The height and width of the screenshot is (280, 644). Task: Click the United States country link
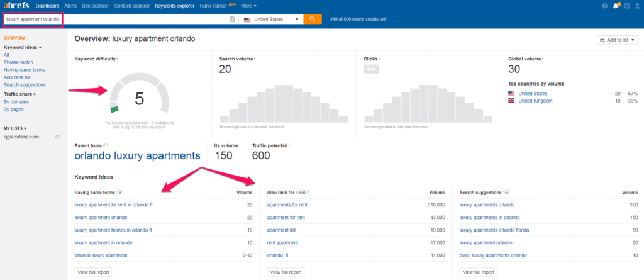(533, 94)
